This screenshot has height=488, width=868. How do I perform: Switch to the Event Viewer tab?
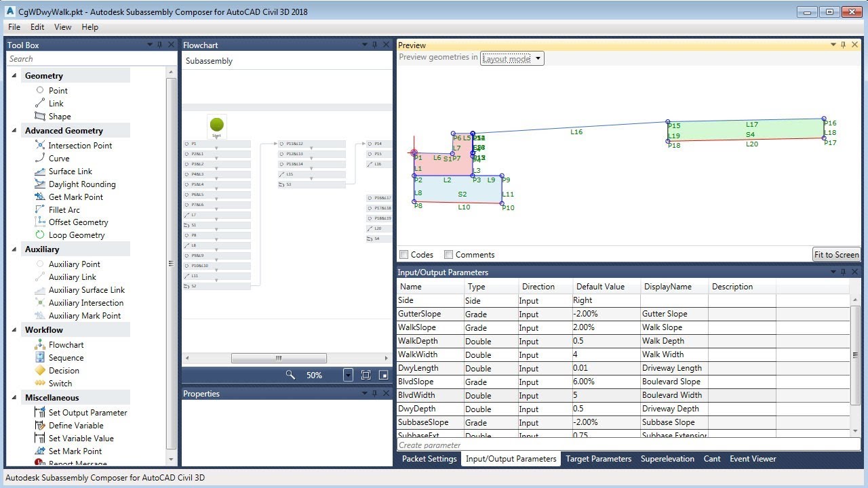point(753,459)
